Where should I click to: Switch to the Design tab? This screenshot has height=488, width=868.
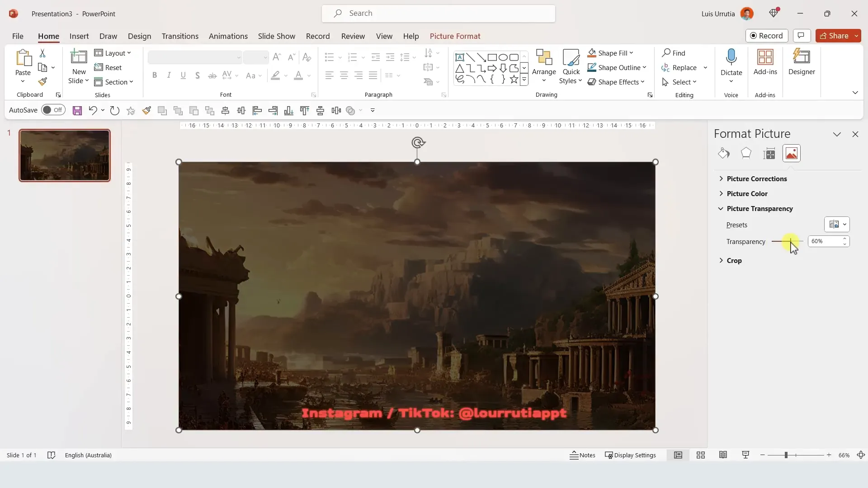point(139,36)
